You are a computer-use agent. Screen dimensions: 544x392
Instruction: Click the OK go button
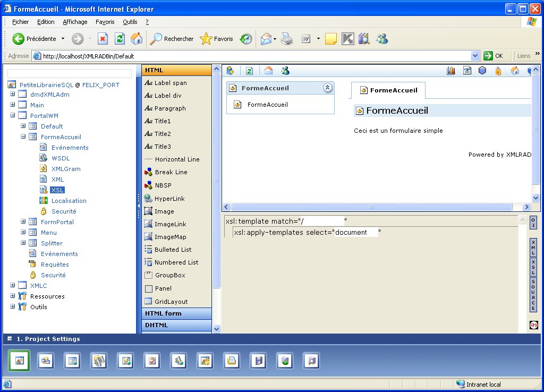494,56
